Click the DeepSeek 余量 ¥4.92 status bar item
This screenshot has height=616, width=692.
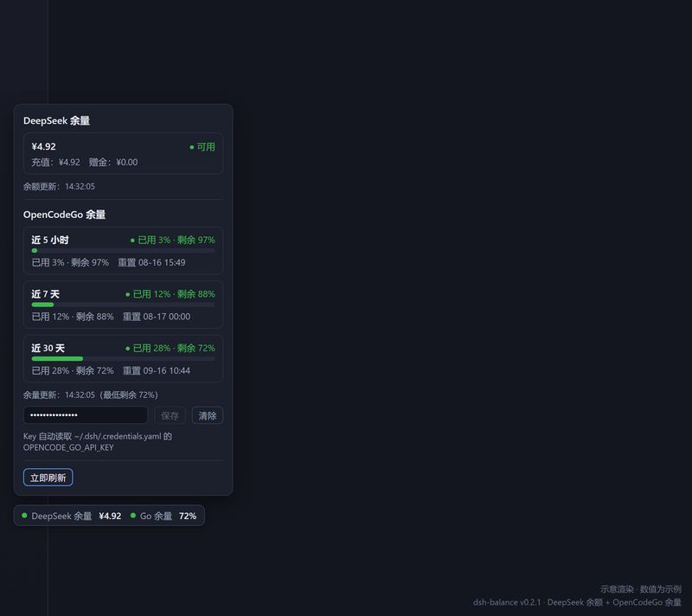[72, 516]
